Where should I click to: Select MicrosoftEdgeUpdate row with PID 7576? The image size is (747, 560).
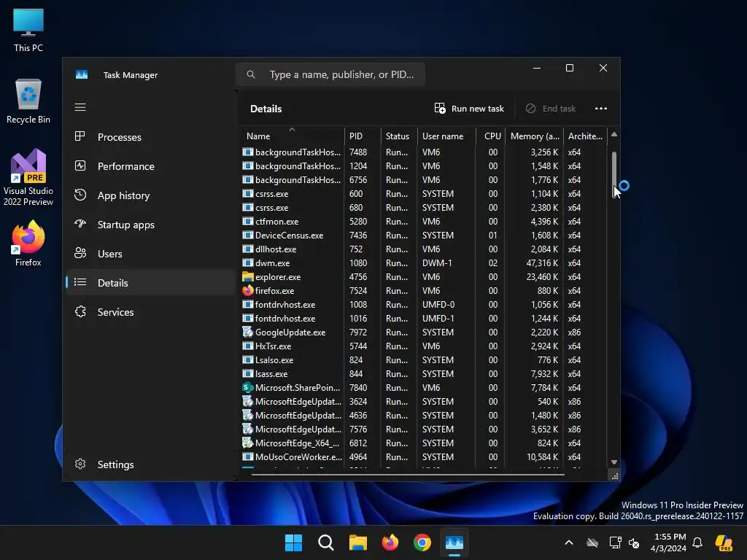(424, 429)
